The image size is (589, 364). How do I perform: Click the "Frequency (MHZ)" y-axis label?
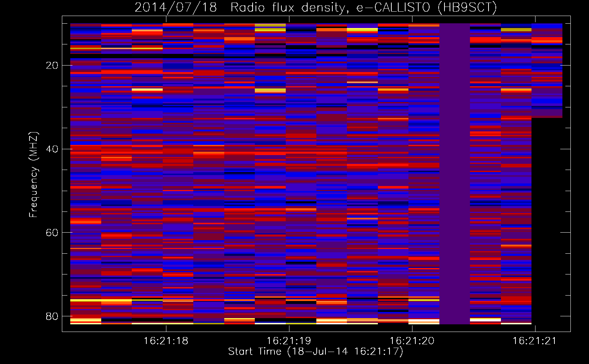[x=33, y=174]
